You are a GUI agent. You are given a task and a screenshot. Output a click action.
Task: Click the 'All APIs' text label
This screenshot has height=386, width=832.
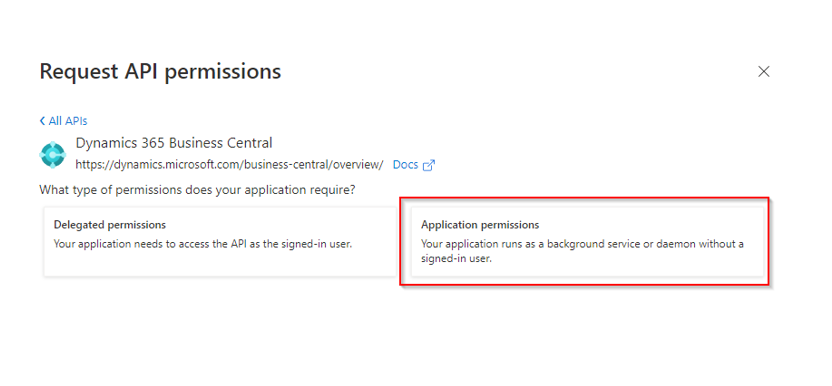68,121
